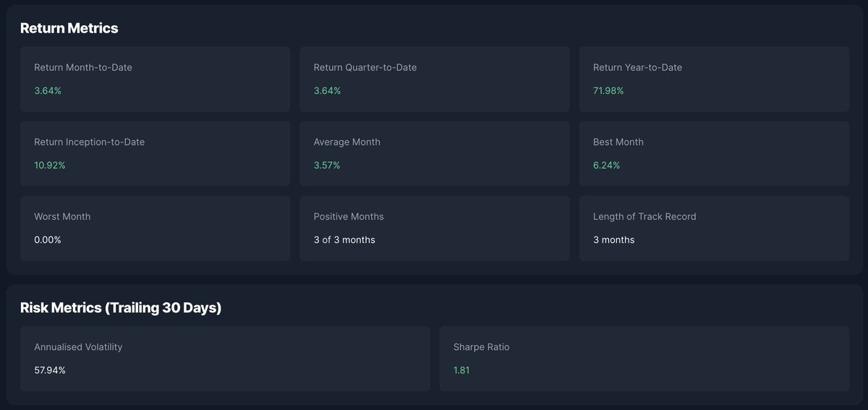
Task: Click the Month-to-Date 3.64% value
Action: click(x=48, y=90)
